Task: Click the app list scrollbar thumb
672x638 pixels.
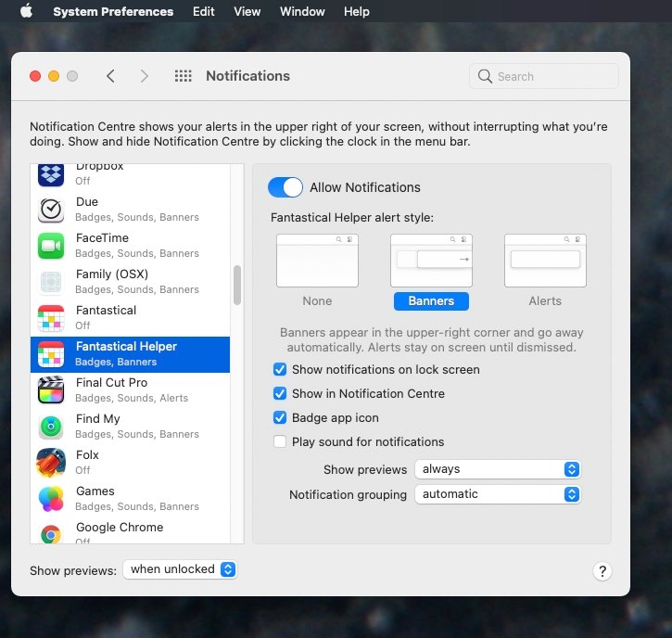Action: point(237,285)
